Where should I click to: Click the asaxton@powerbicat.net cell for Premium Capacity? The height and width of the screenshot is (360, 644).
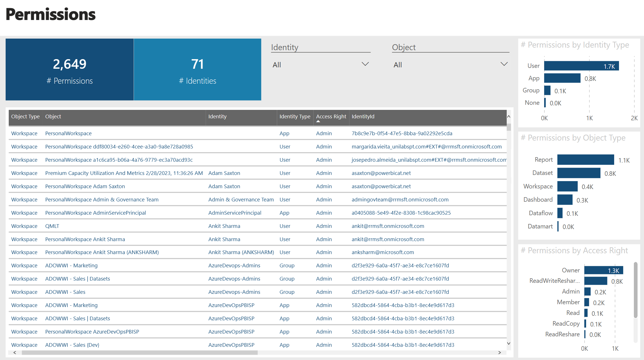coord(381,173)
